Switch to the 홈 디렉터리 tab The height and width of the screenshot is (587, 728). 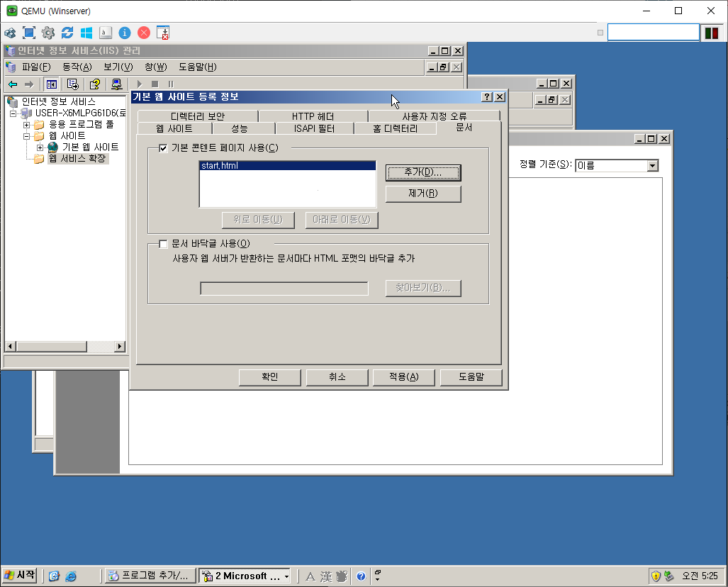pyautogui.click(x=396, y=128)
